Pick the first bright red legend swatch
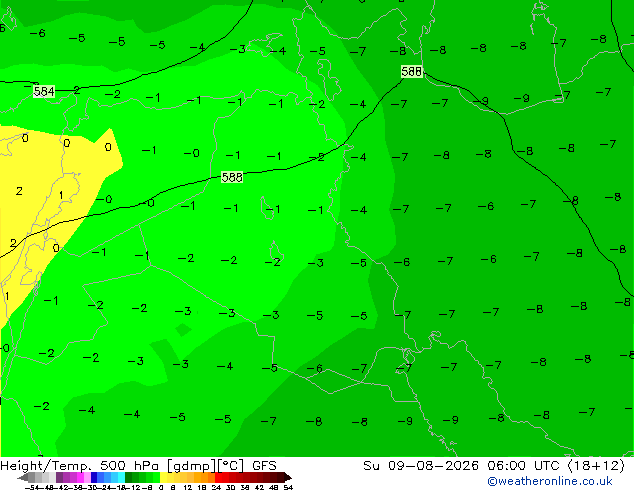The image size is (634, 490). (218, 477)
